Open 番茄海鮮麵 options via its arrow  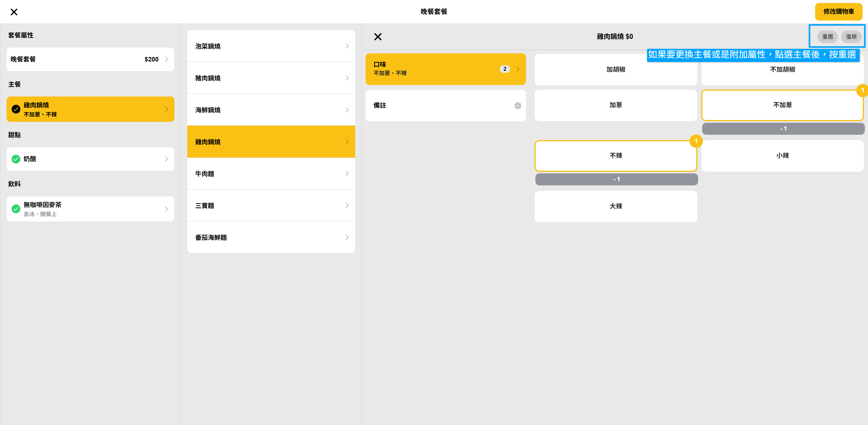click(347, 238)
